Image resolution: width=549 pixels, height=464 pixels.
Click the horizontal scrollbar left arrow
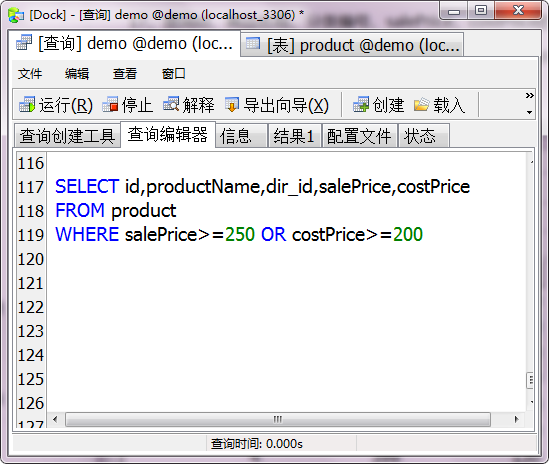point(55,419)
